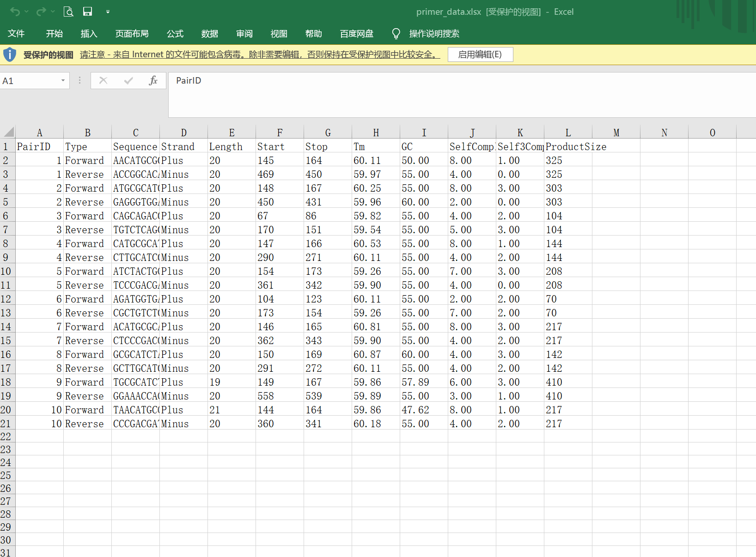Click the Sequence header cell
This screenshot has height=557, width=756.
[136, 146]
